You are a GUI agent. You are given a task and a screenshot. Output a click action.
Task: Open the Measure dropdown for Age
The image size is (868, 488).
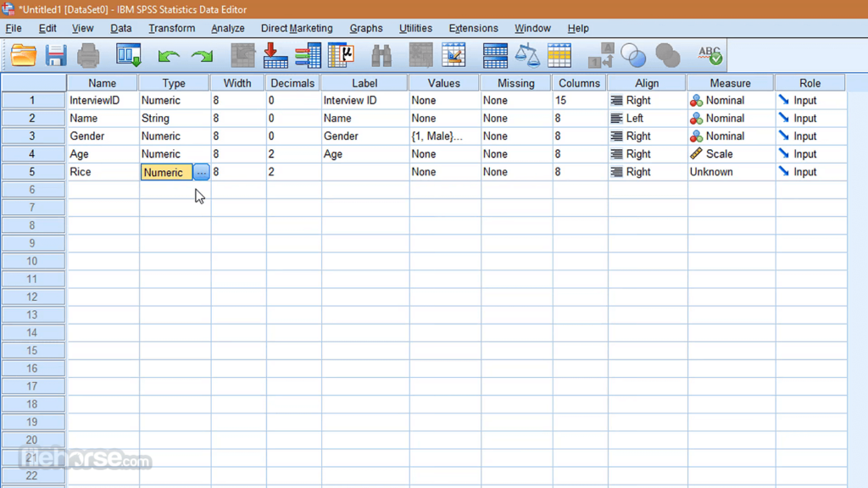pyautogui.click(x=730, y=153)
